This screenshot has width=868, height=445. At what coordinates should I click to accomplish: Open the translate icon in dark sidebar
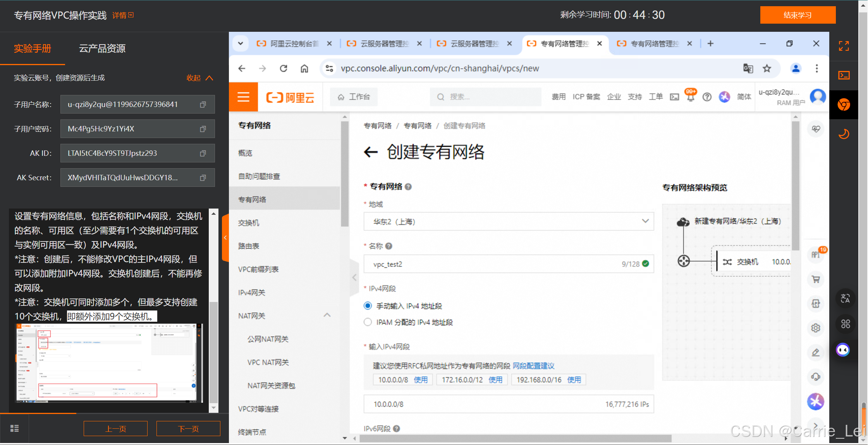pyautogui.click(x=846, y=298)
